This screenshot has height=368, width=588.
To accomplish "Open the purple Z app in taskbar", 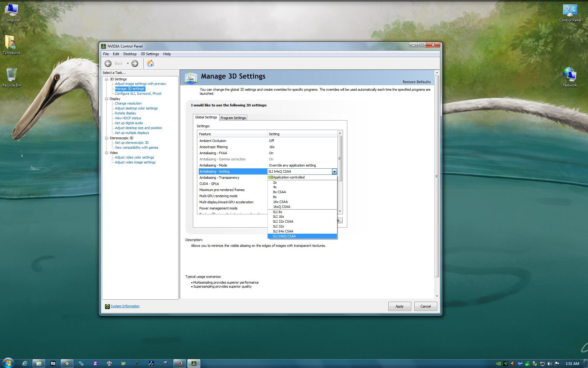I will [95, 363].
